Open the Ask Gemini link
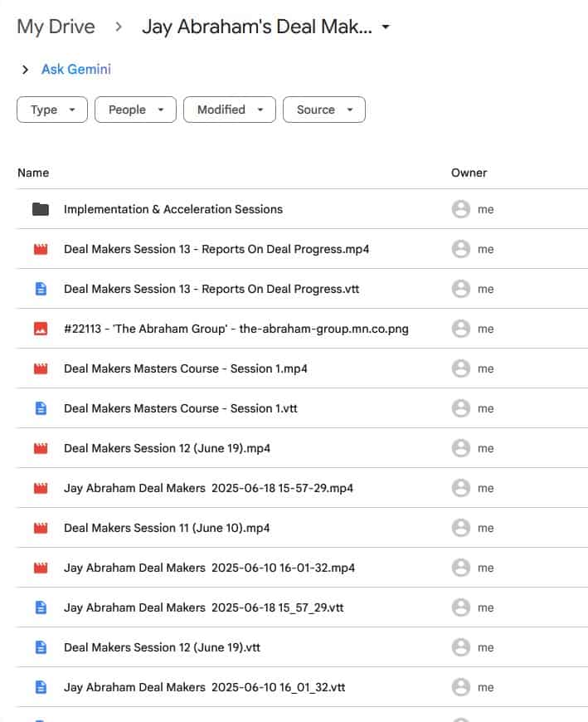The height and width of the screenshot is (722, 588). point(76,70)
